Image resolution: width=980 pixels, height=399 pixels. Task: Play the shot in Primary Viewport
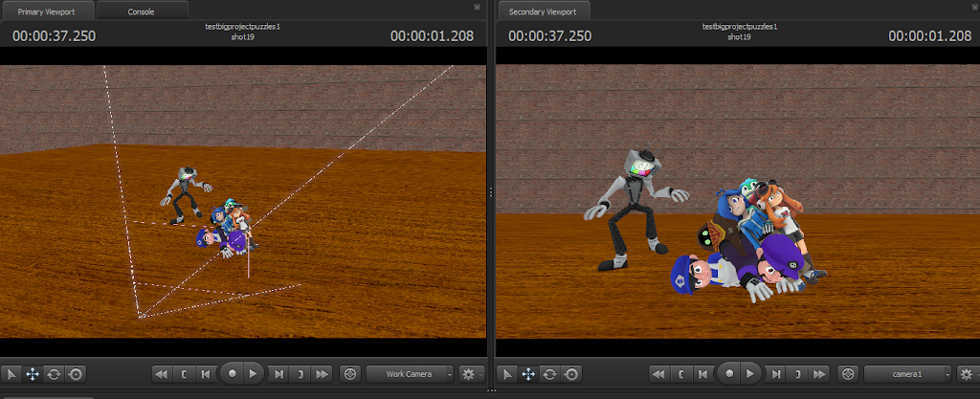[253, 374]
